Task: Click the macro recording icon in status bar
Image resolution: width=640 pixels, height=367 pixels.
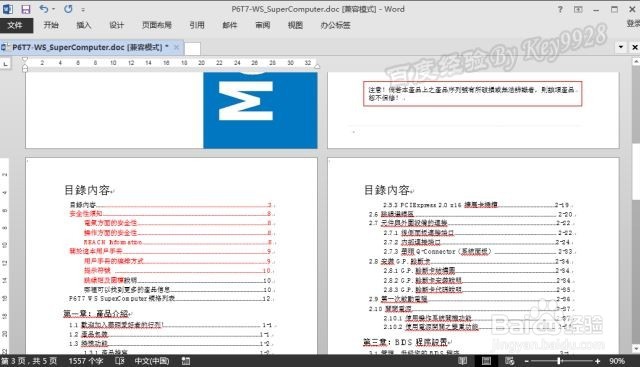Action: pyautogui.click(x=186, y=361)
